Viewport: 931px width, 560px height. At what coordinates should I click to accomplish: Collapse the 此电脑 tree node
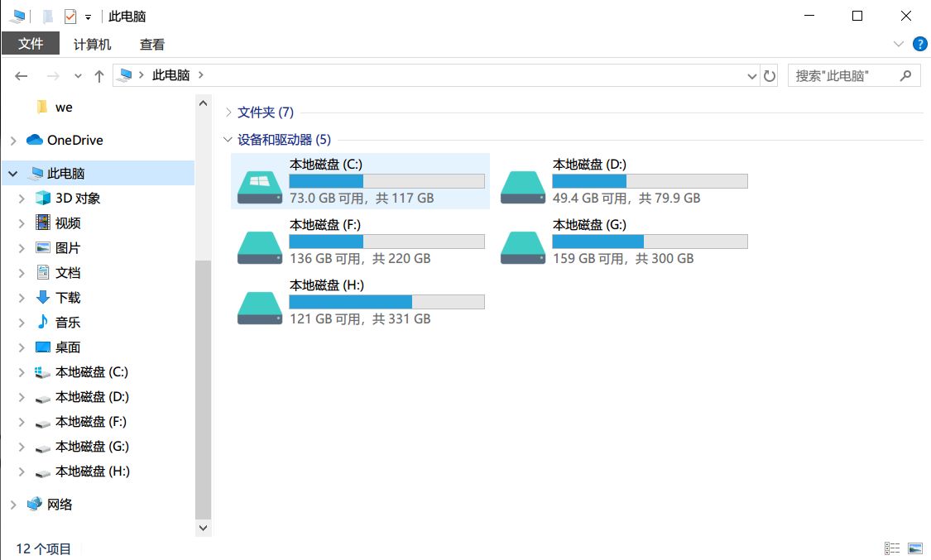click(13, 174)
